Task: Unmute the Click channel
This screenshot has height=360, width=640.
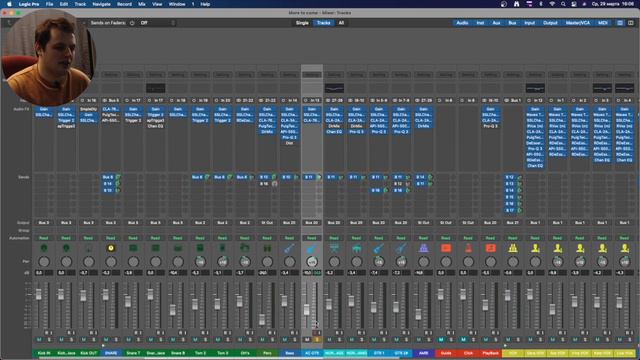Action: pos(463,340)
